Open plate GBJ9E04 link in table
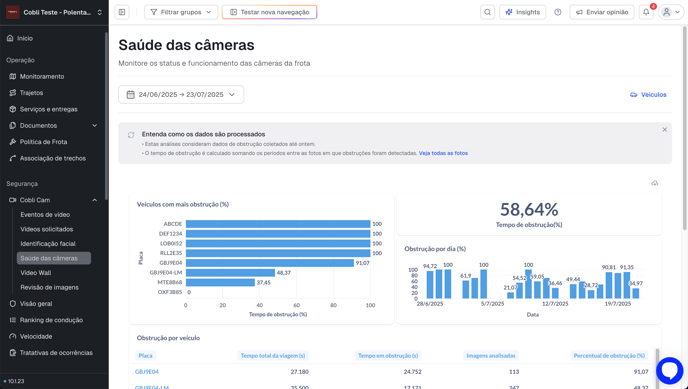 147,372
